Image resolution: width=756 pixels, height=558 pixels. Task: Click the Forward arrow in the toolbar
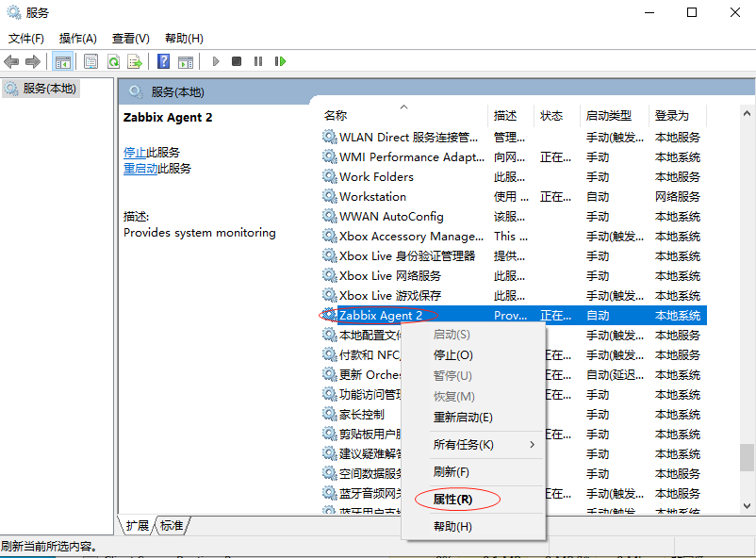[33, 61]
